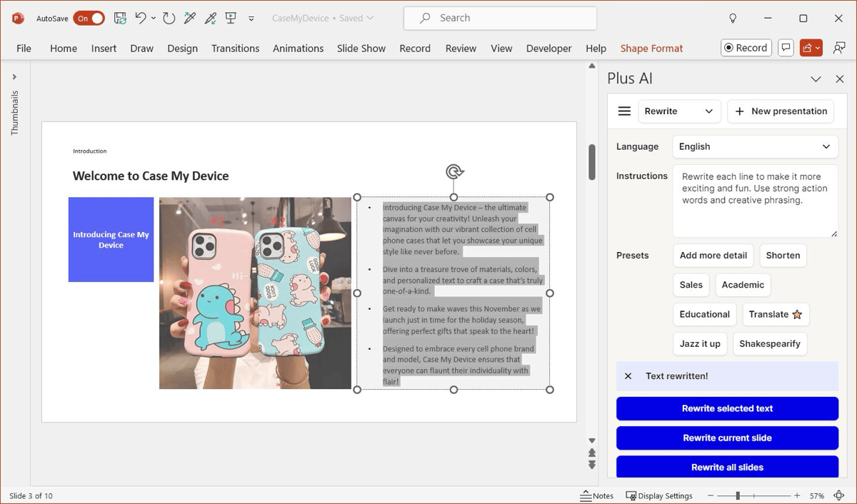Start slideshow from beginning icon
The height and width of the screenshot is (504, 857).
pyautogui.click(x=231, y=18)
